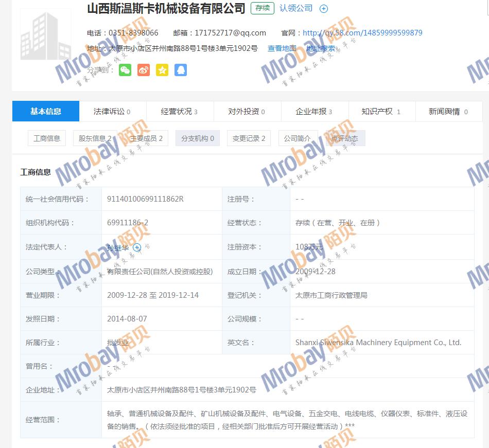This screenshot has height=448, width=489.
Task: Open the 对外投资 tab
Action: [247, 112]
